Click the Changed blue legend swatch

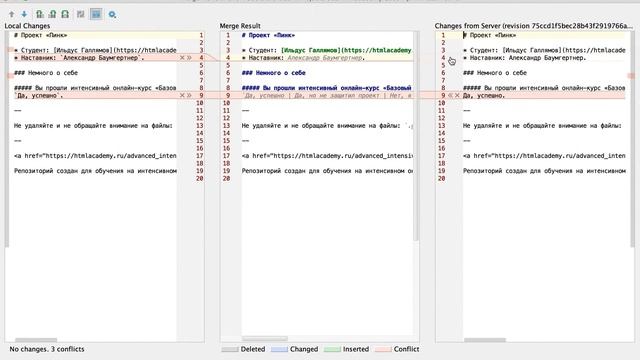[x=279, y=349]
